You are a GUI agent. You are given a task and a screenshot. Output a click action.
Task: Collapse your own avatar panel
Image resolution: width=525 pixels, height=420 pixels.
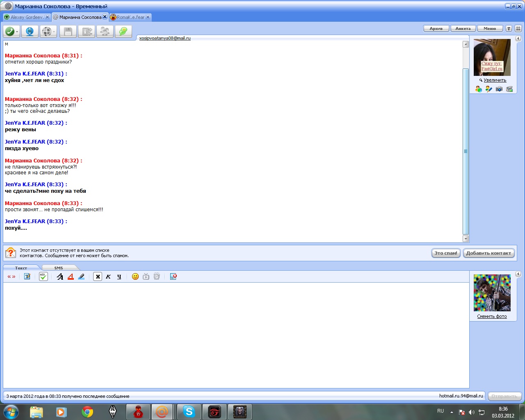[518, 274]
